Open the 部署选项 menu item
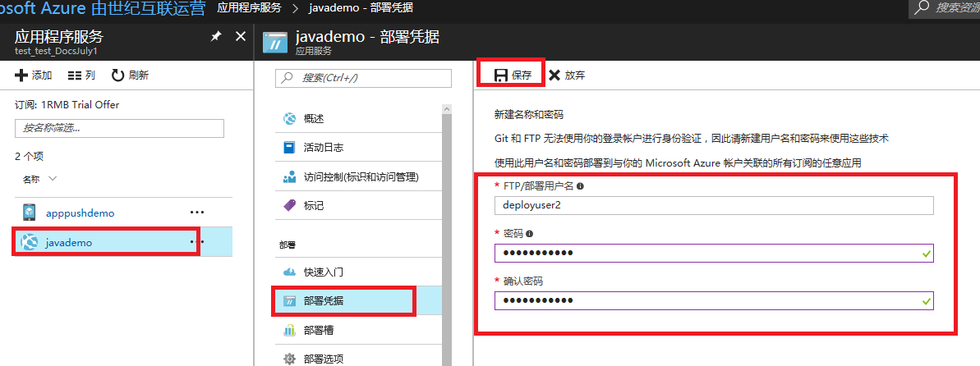Image resolution: width=980 pixels, height=366 pixels. tap(357, 359)
